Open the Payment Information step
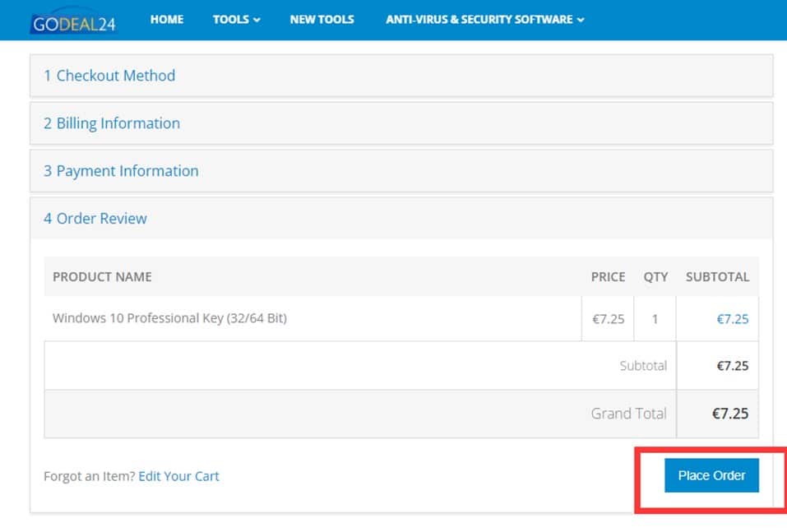Viewport: 787px width, 532px height. coord(121,171)
